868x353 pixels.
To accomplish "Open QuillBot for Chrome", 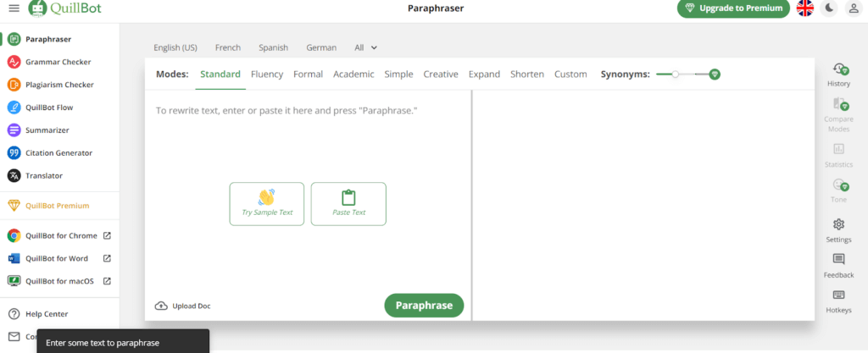I will point(61,236).
